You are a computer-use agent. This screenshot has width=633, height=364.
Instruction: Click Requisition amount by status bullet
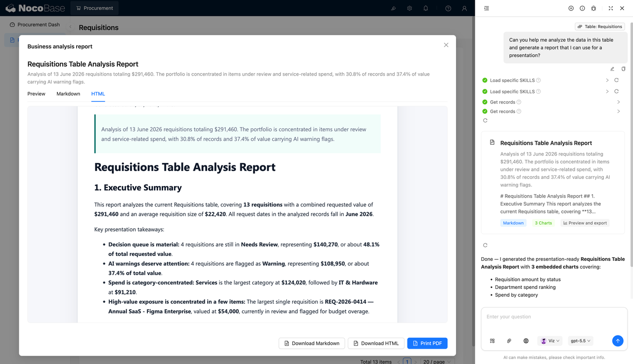click(528, 280)
